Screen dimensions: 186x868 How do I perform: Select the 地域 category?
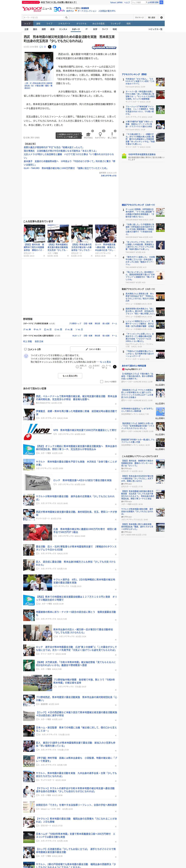[115, 29]
